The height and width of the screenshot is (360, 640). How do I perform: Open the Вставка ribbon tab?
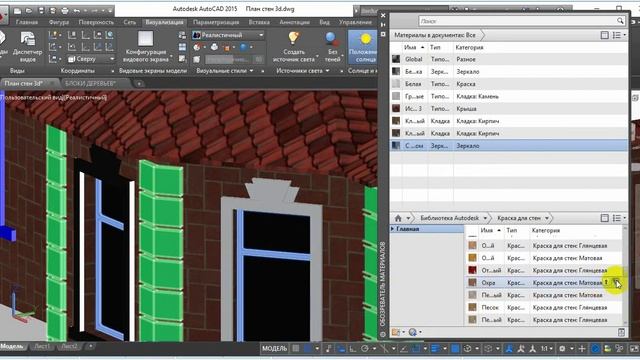point(259,22)
